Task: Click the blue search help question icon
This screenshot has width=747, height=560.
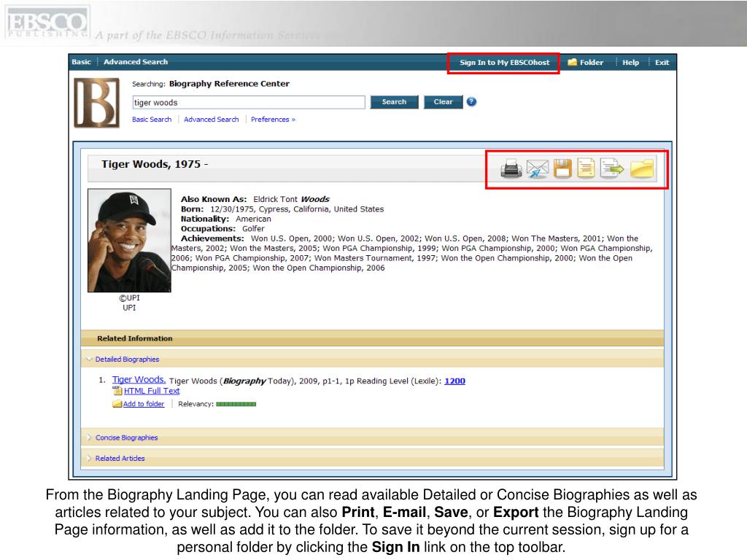Action: coord(471,102)
